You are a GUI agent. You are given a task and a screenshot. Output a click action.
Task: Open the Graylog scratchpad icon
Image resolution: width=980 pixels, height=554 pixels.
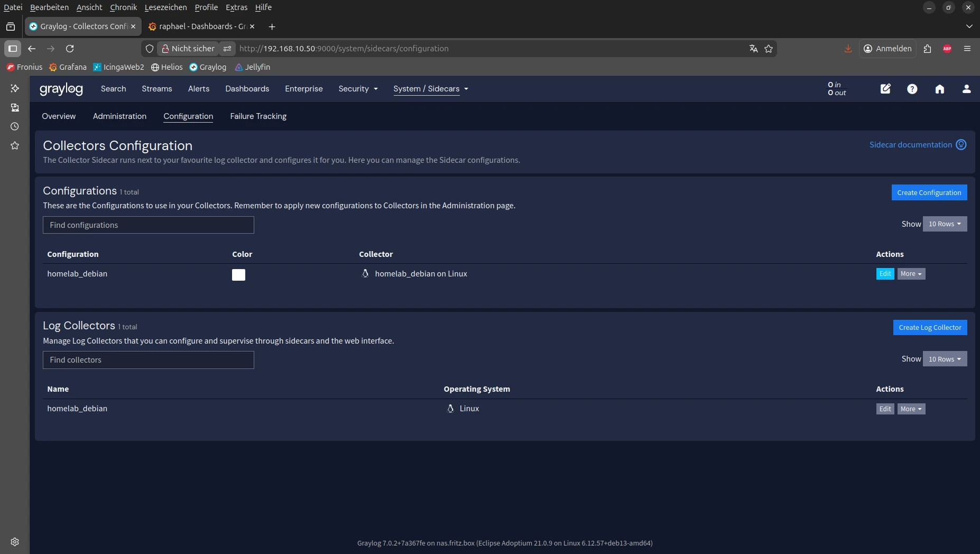[885, 89]
